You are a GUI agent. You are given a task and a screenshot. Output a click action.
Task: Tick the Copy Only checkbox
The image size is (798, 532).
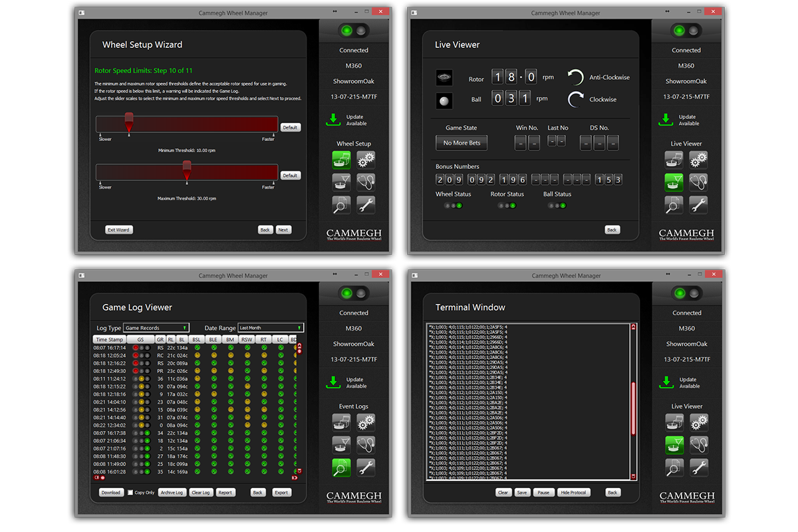click(x=130, y=493)
